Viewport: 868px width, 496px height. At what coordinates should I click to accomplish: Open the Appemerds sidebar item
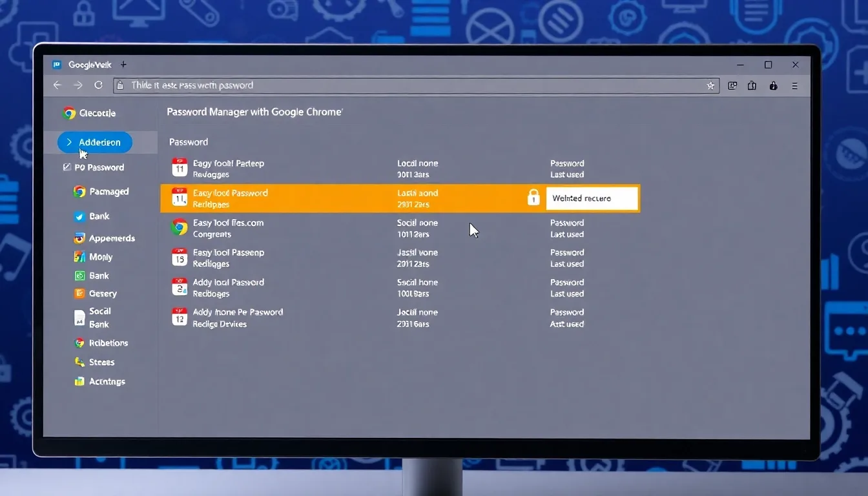pos(105,238)
